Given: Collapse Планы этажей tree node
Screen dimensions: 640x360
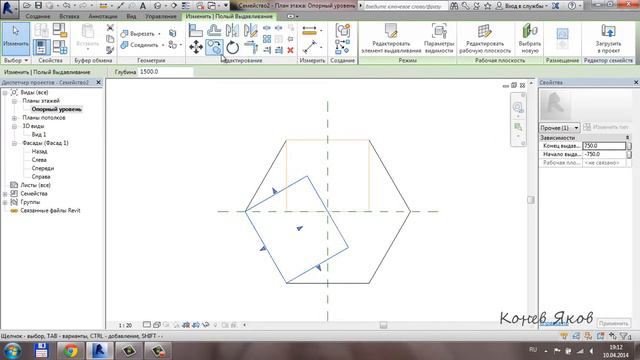Looking at the screenshot, I should pyautogui.click(x=14, y=101).
